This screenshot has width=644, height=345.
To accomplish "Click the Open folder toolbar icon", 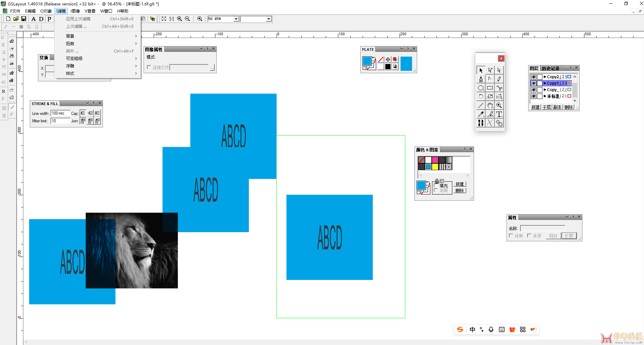I will 16,19.
